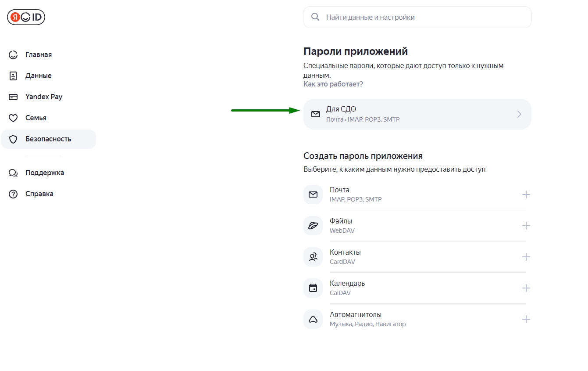Click the Справка question mark icon

tap(13, 194)
